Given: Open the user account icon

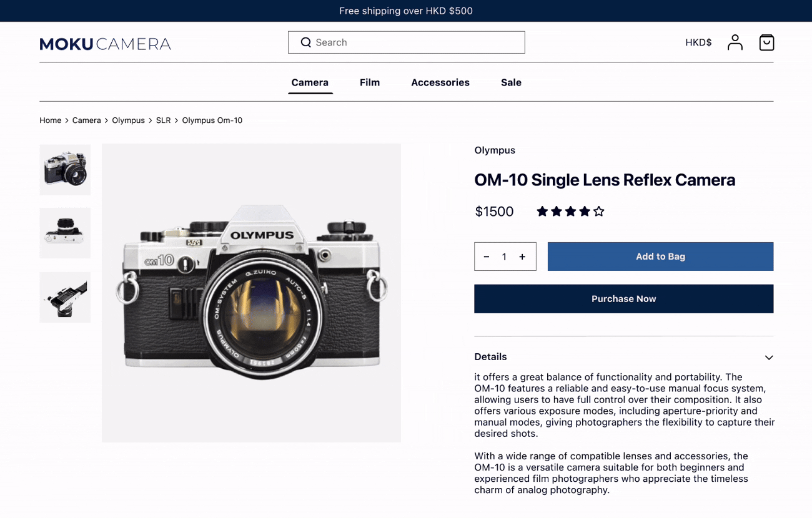Looking at the screenshot, I should coord(735,42).
